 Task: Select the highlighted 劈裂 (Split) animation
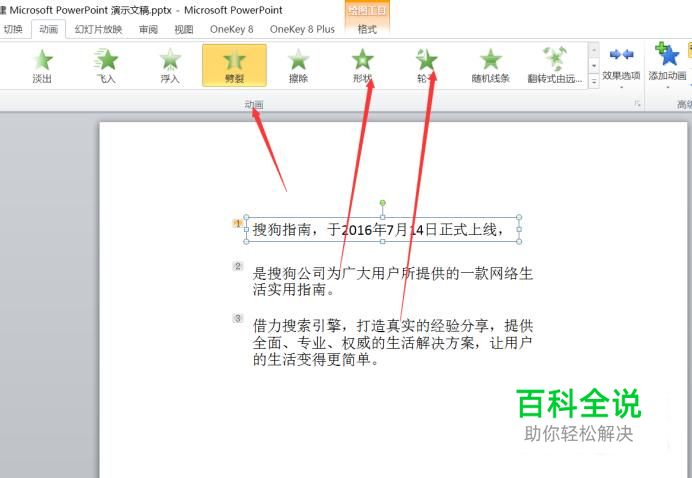coord(234,65)
